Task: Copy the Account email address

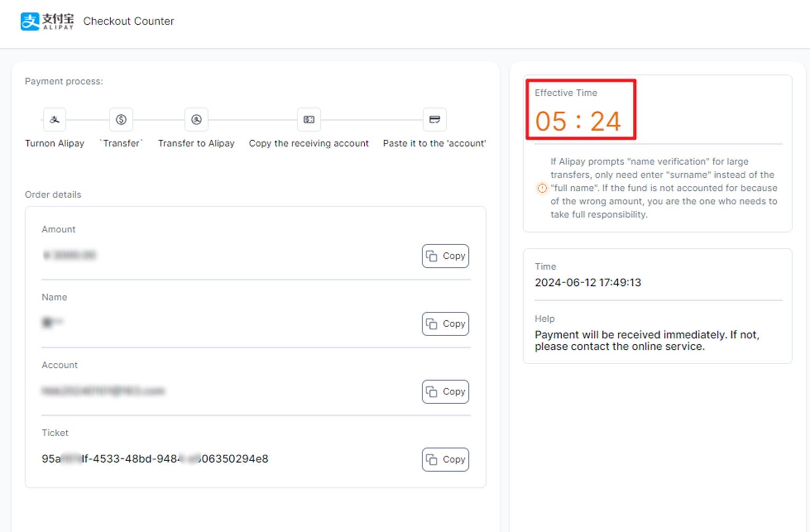Action: coord(445,392)
